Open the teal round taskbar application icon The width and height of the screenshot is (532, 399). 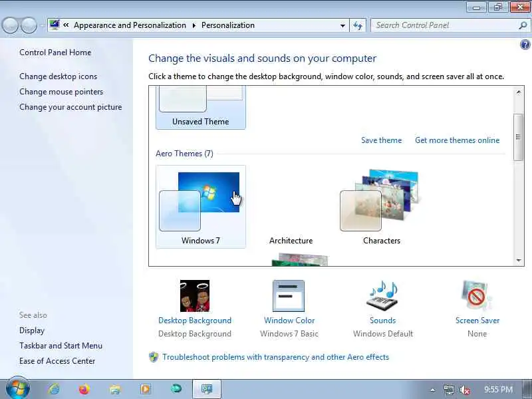pyautogui.click(x=176, y=388)
